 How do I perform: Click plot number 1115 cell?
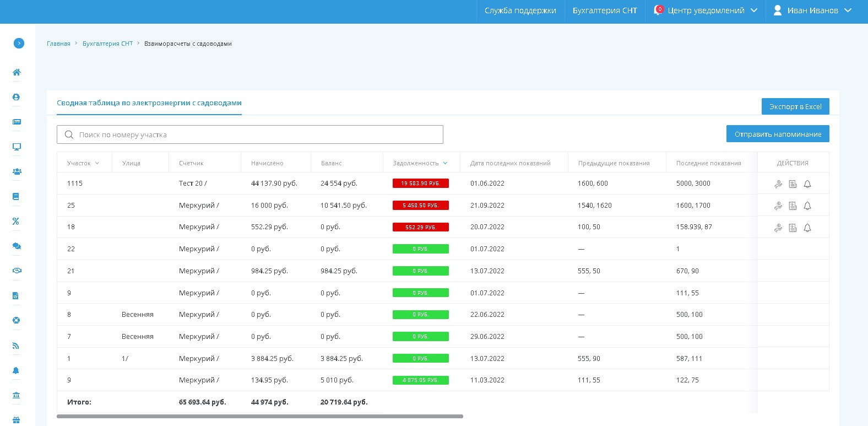[x=75, y=184]
